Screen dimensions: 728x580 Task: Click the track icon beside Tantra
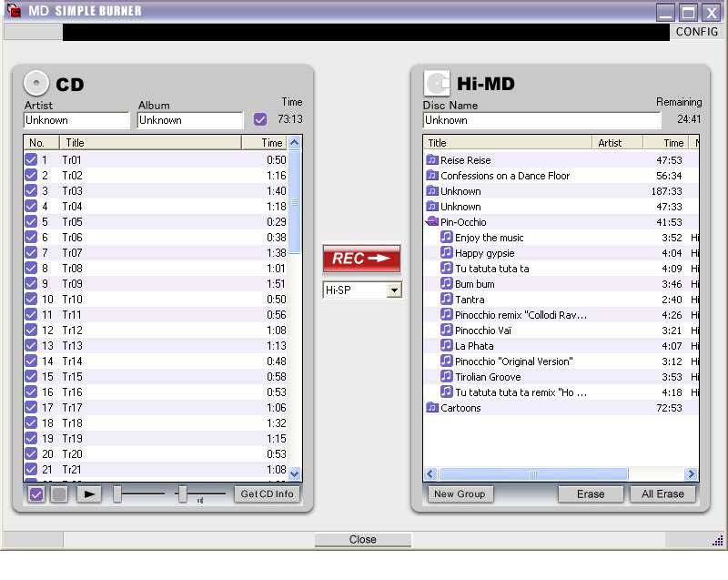[446, 299]
